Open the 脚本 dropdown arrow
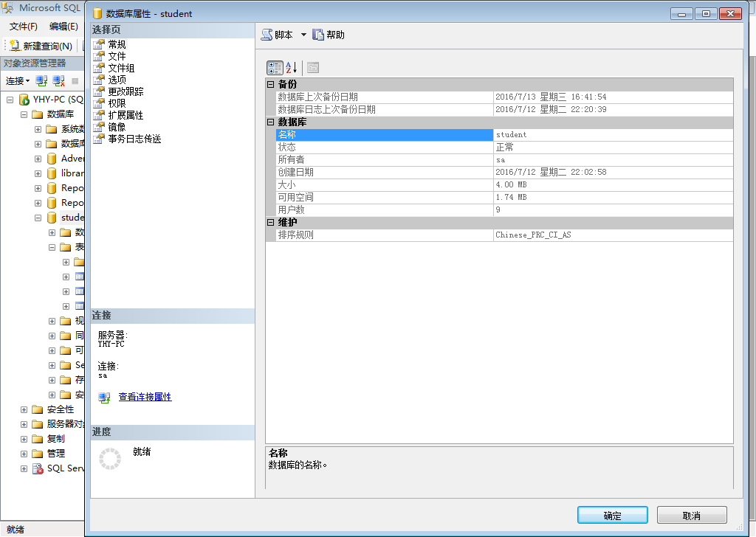756x537 pixels. (303, 35)
